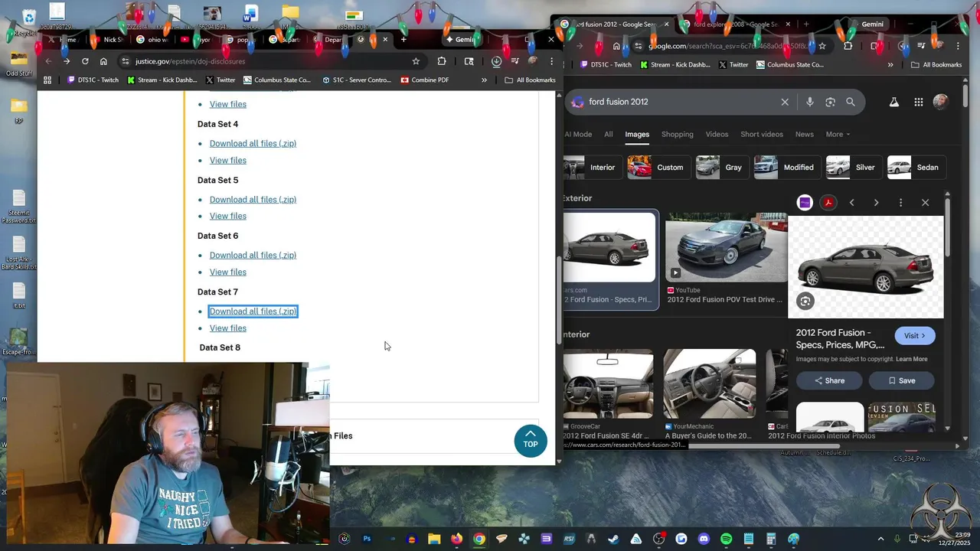The width and height of the screenshot is (980, 551).
Task: Open Spotify from the taskbar
Action: (x=726, y=539)
